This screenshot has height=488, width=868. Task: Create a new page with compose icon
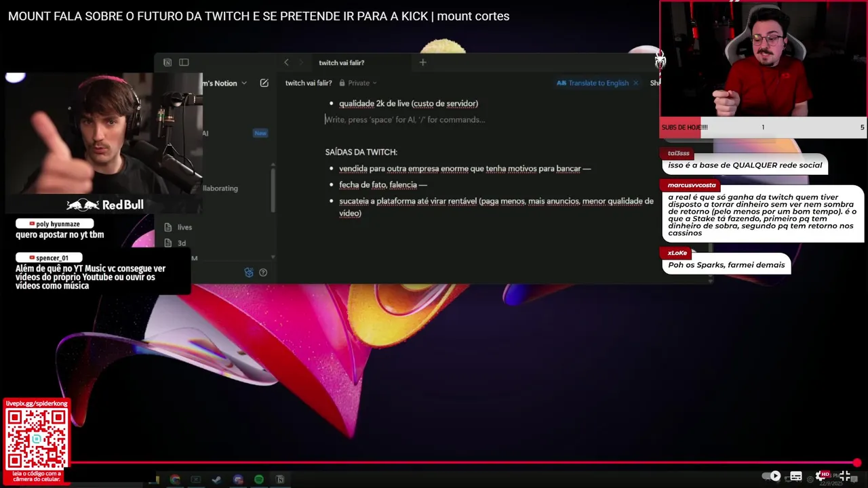point(264,83)
